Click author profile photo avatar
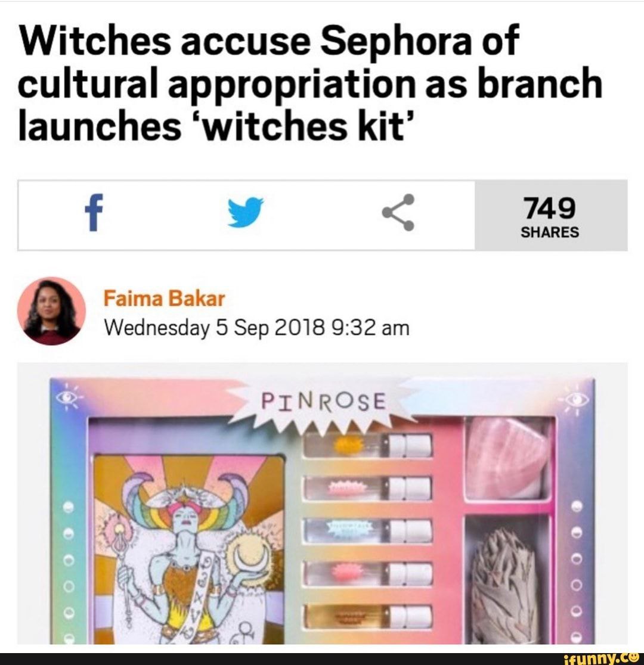 click(51, 311)
